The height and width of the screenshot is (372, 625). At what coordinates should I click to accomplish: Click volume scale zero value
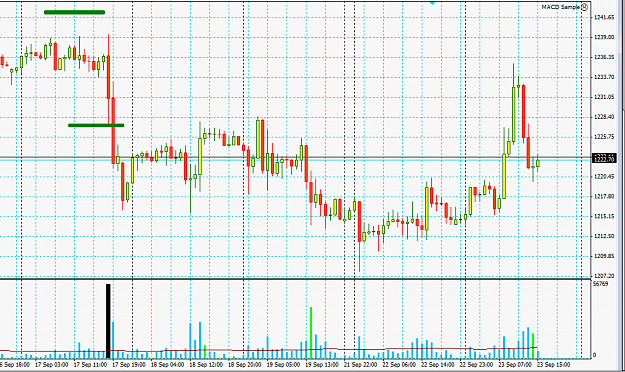pos(595,355)
